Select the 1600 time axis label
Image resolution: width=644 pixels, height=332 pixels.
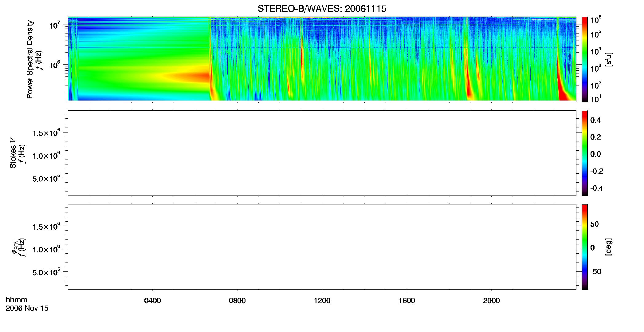click(407, 301)
